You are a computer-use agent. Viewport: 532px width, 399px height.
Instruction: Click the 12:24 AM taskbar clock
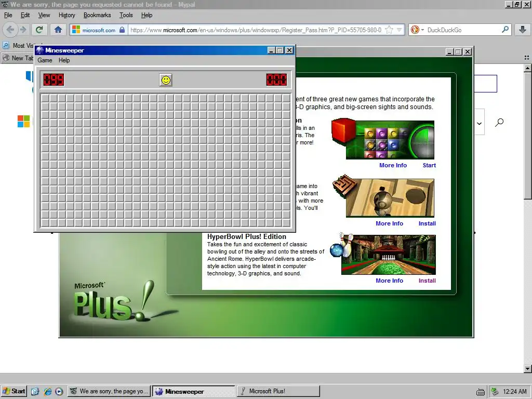515,392
